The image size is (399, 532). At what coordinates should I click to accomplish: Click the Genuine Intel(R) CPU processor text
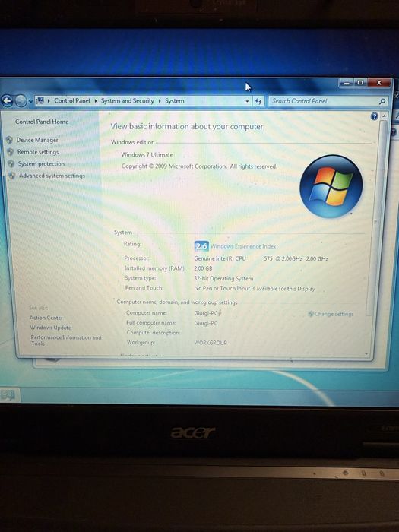[220, 258]
